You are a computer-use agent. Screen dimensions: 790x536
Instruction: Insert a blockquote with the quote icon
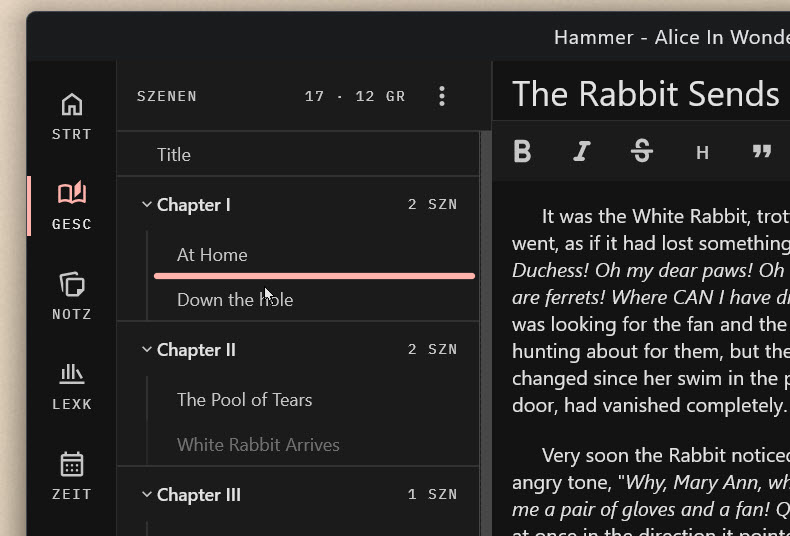tap(762, 151)
